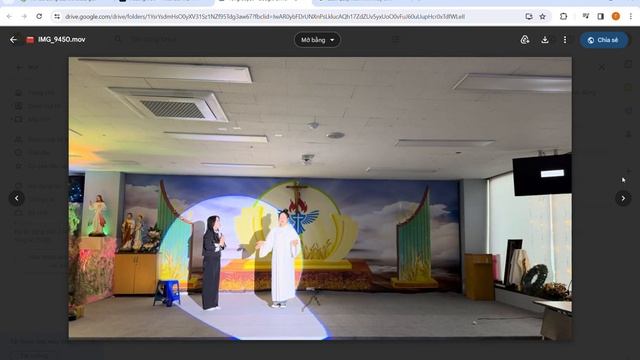Click the address bar URL
Screen dimensions: 640x360
coord(264,17)
